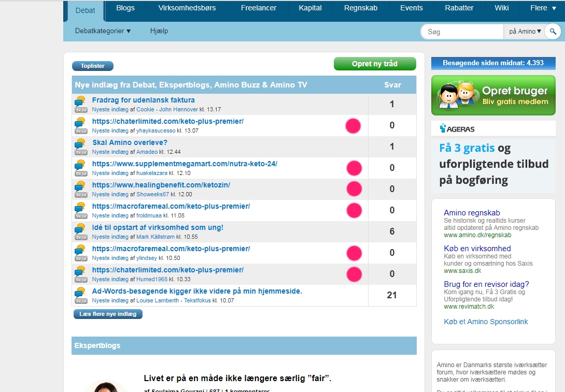Click chat bubble icon beside 'Fradrag for udenlansk faktura'
565x392 pixels.
coord(80,100)
